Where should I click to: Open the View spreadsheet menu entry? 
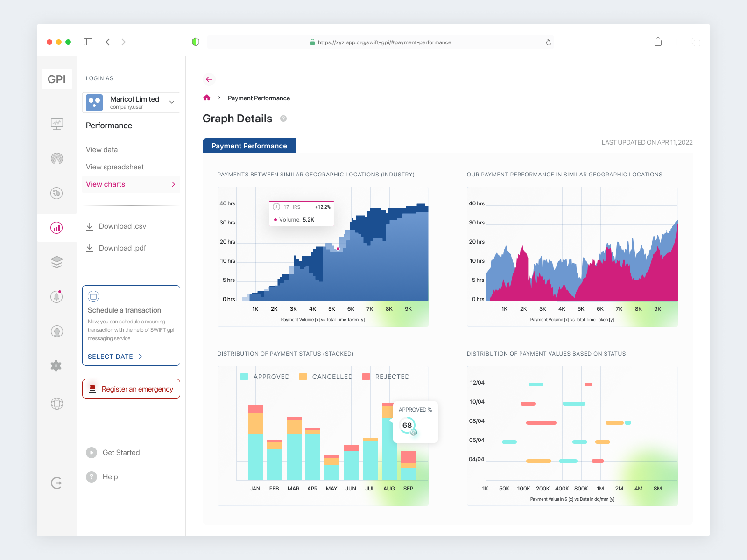[x=114, y=167]
